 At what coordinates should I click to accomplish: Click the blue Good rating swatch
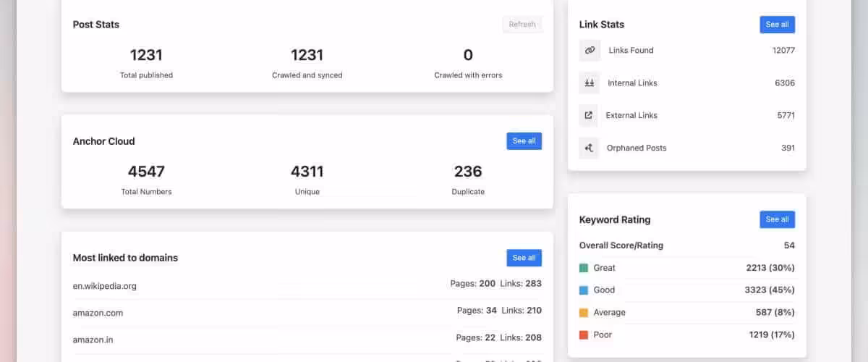coord(584,290)
